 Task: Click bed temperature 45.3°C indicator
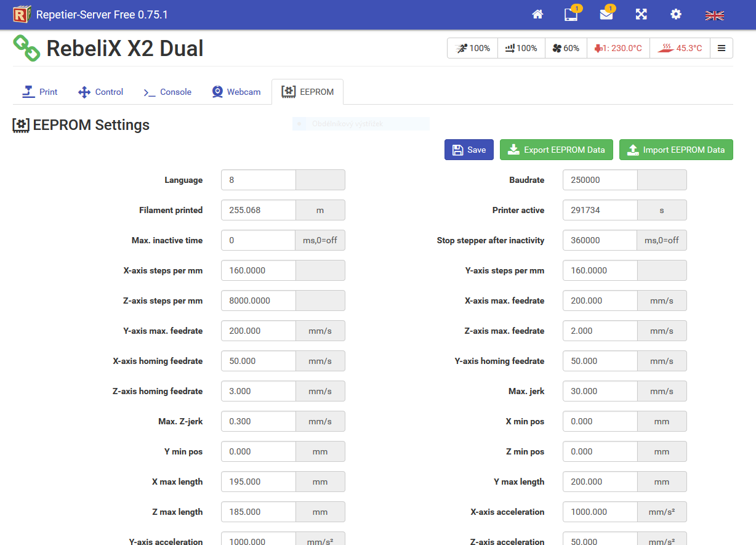pyautogui.click(x=680, y=48)
